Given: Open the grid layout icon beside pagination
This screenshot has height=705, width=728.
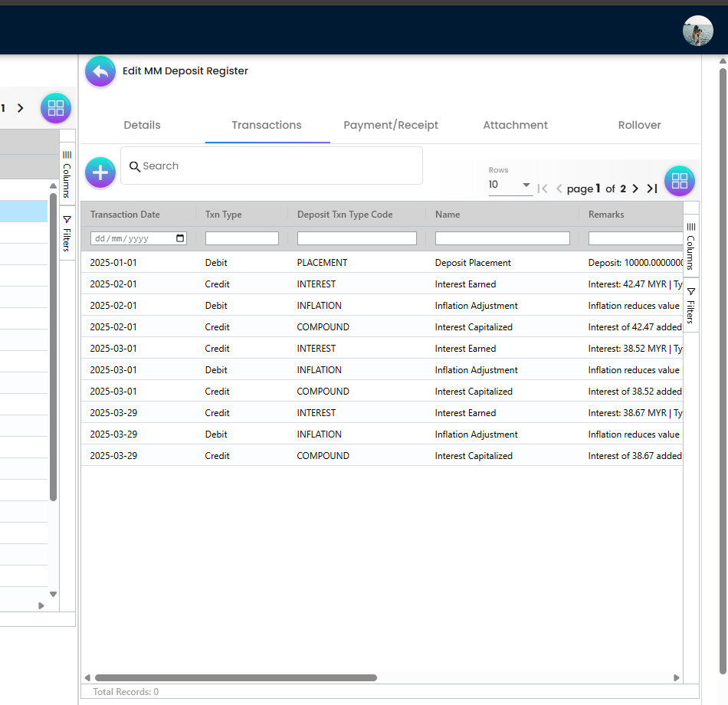Looking at the screenshot, I should (679, 181).
